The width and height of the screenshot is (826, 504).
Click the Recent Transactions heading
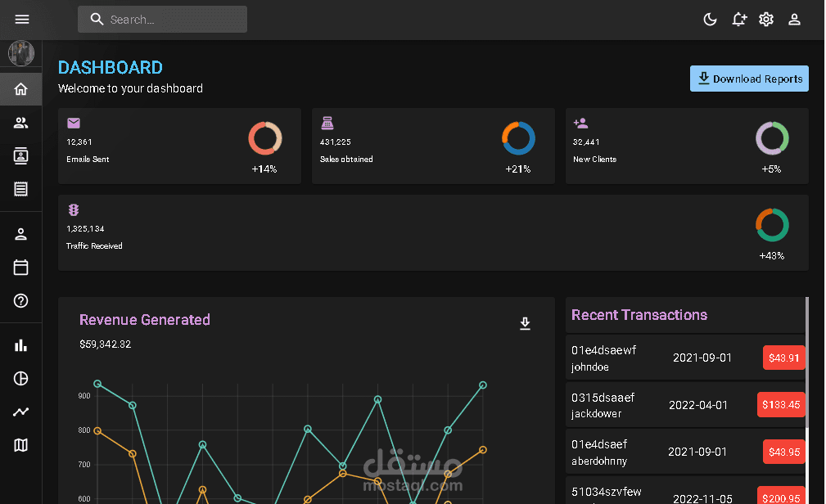(x=639, y=315)
